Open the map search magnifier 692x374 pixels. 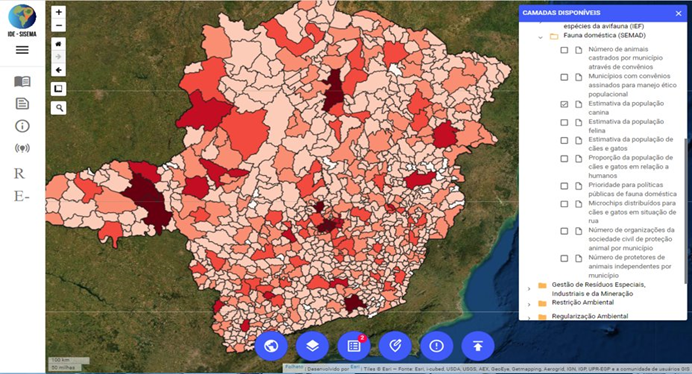click(x=58, y=107)
